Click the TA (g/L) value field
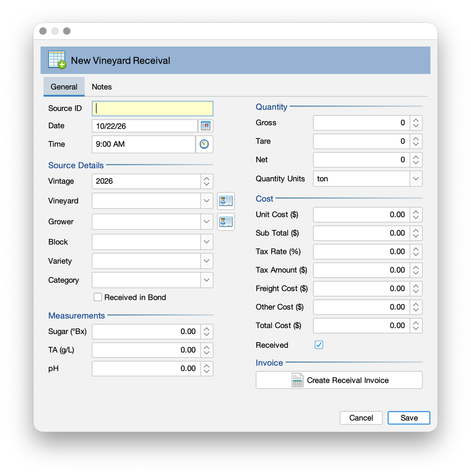This screenshot has width=471, height=476. tap(146, 350)
